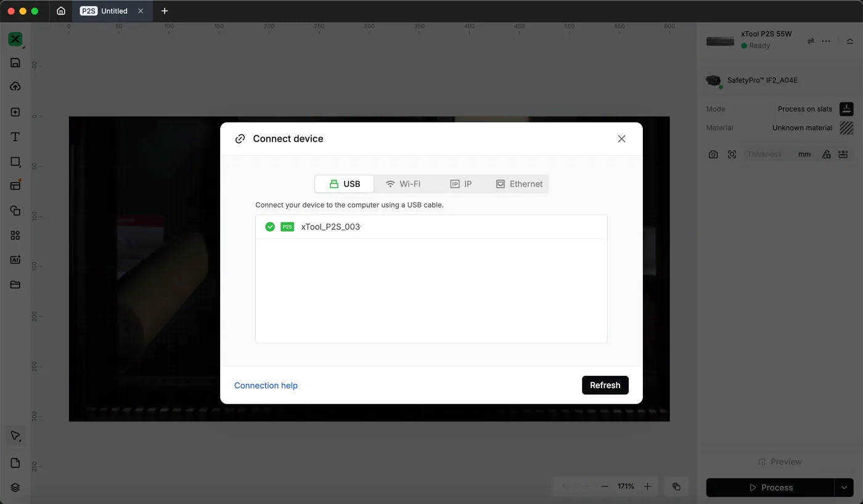Toggle Process on slats mode icon
The image size is (863, 504).
coord(846,109)
